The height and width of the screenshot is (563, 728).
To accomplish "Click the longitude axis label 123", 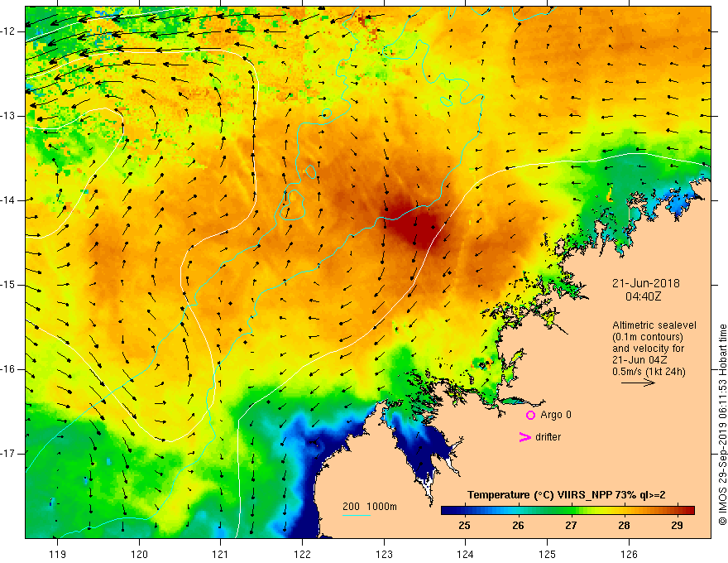I will tap(384, 554).
